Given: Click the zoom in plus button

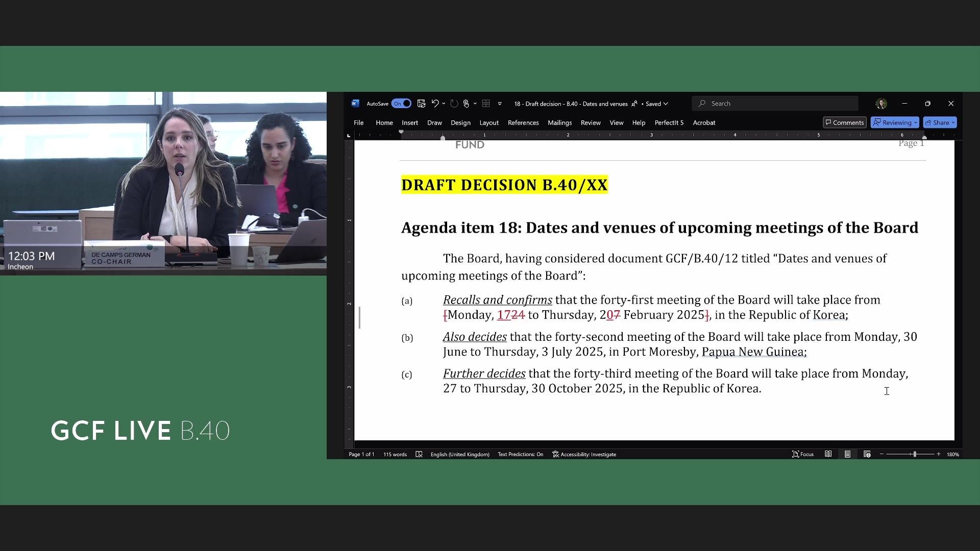Looking at the screenshot, I should click(938, 454).
